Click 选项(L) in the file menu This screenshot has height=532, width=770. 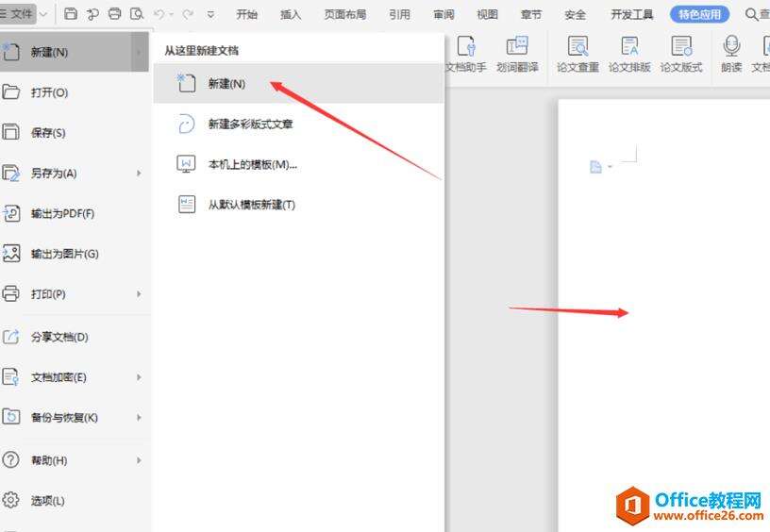75,501
